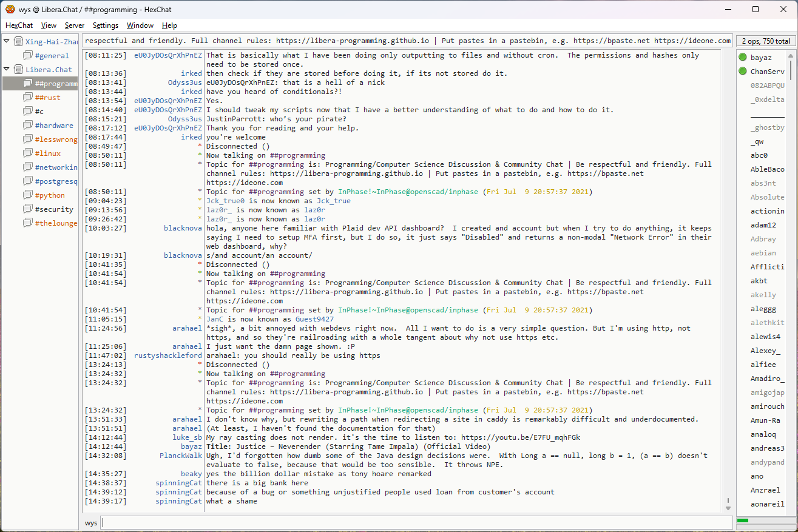Click the green op icon beside bayaz
The image size is (798, 532).
(743, 58)
